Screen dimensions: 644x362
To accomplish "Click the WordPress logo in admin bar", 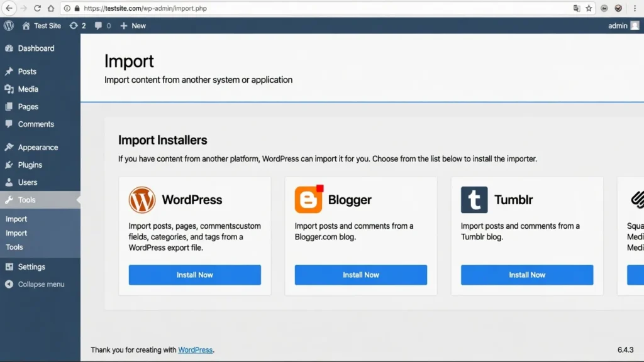I will (x=9, y=25).
